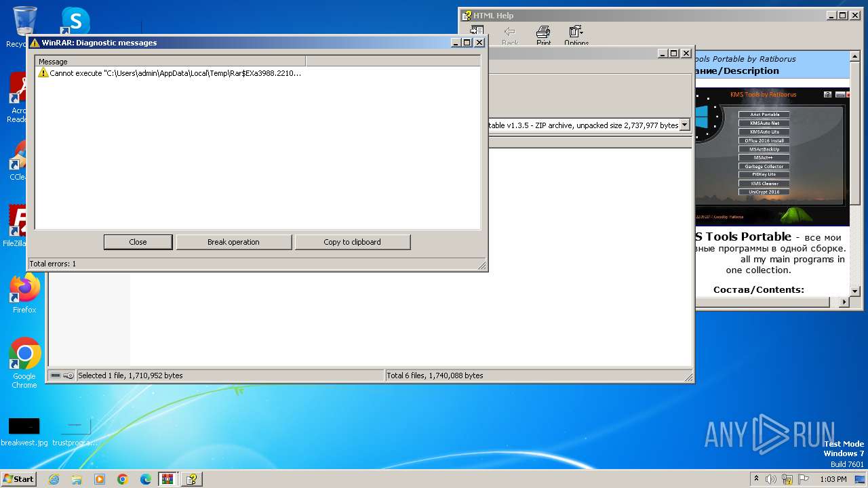Click the 1:03 PM clock in the taskbar
This screenshot has height=488, width=868.
tap(833, 479)
